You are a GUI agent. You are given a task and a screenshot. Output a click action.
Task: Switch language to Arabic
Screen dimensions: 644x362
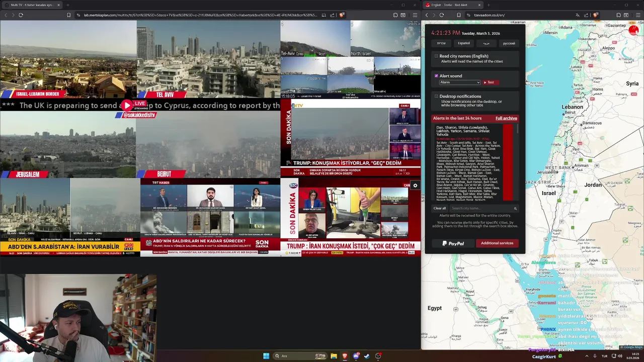(x=487, y=43)
